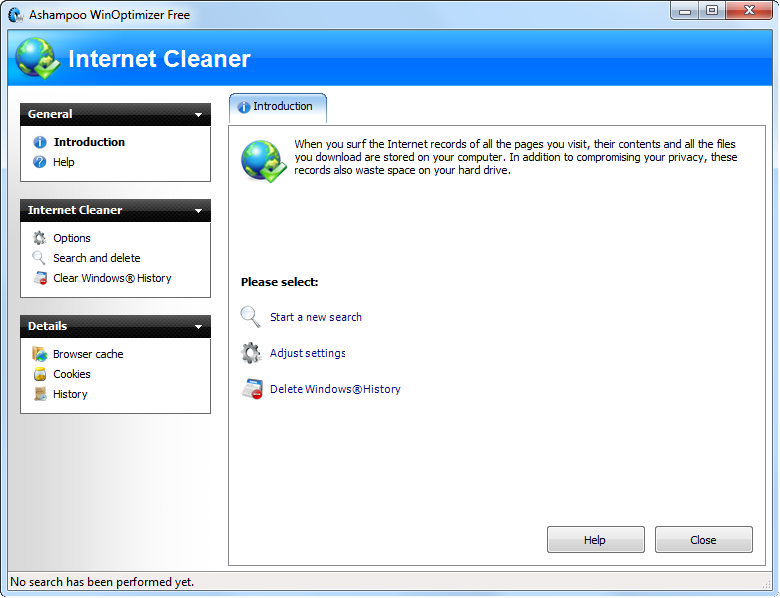Click the gear icon beside Adjust settings
Viewport: 780px width, 598px height.
click(251, 353)
